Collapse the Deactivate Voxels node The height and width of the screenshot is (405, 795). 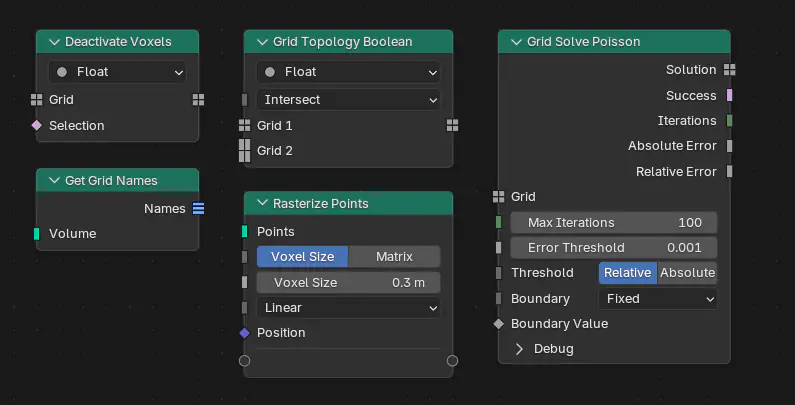(55, 42)
